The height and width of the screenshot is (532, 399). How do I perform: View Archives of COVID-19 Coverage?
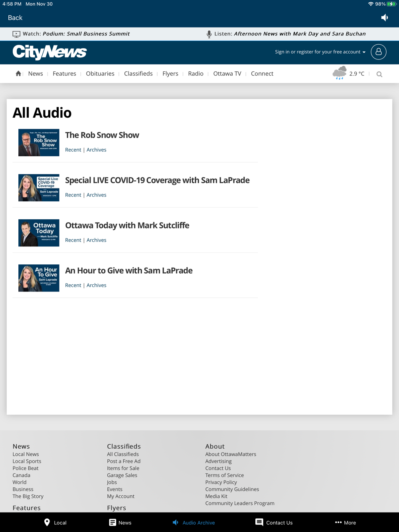pyautogui.click(x=97, y=195)
